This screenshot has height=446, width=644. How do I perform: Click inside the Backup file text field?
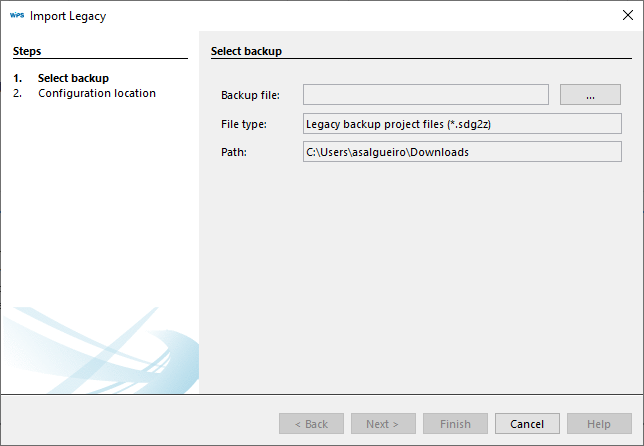[x=425, y=94]
